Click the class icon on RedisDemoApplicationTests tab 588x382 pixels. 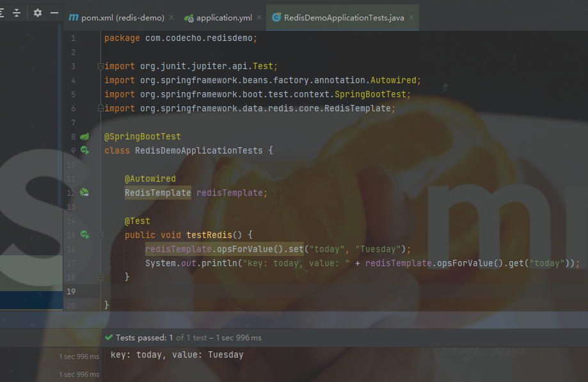tap(276, 17)
